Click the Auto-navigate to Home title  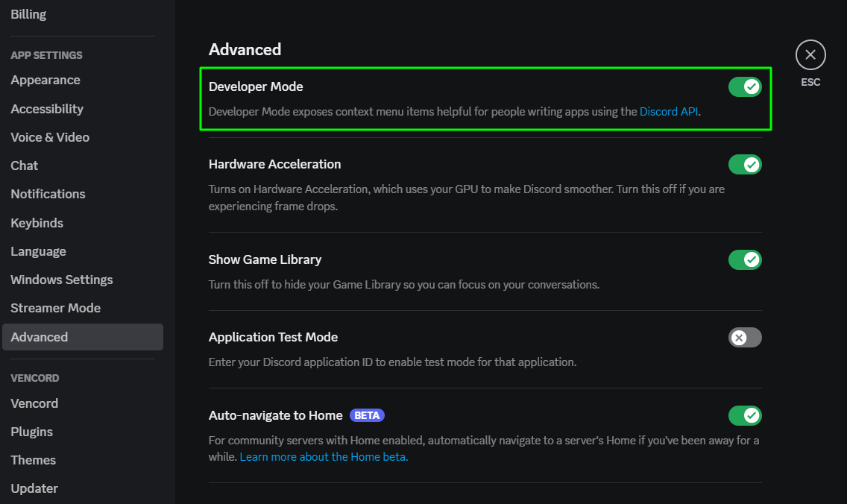(x=275, y=415)
